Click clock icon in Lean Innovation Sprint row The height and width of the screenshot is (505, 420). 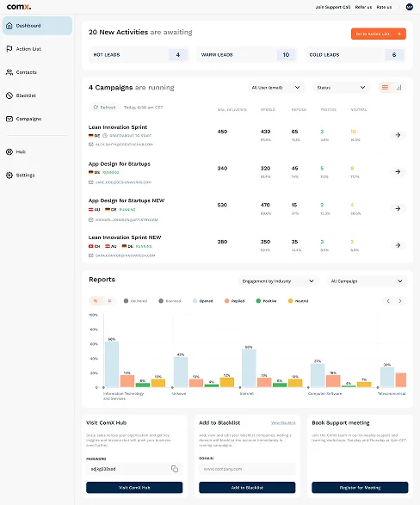[105, 136]
